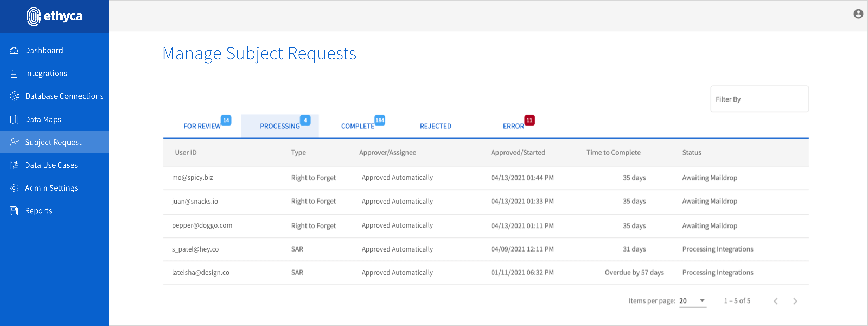Click the ethyca fingerprint logo
The height and width of the screenshot is (326, 868).
34,16
